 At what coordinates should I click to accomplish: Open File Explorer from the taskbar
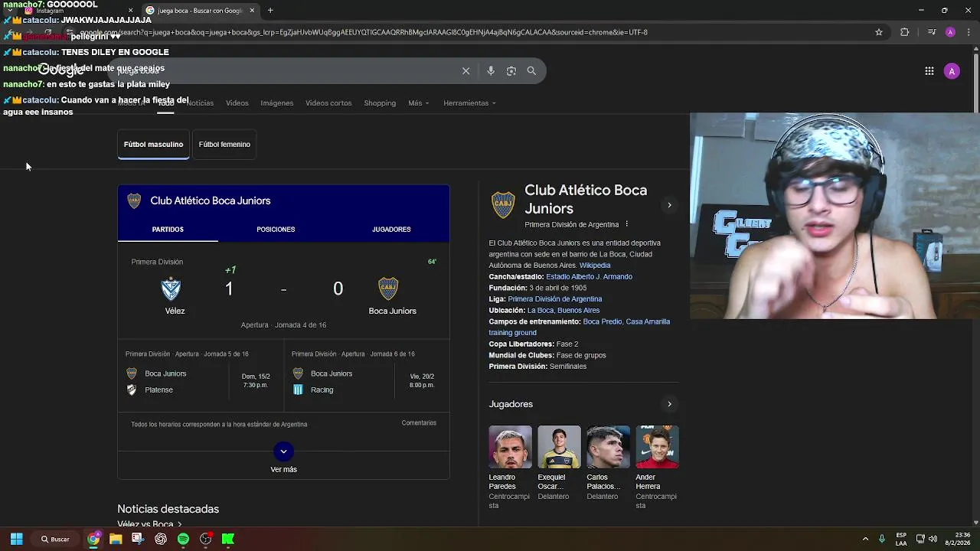pyautogui.click(x=116, y=539)
